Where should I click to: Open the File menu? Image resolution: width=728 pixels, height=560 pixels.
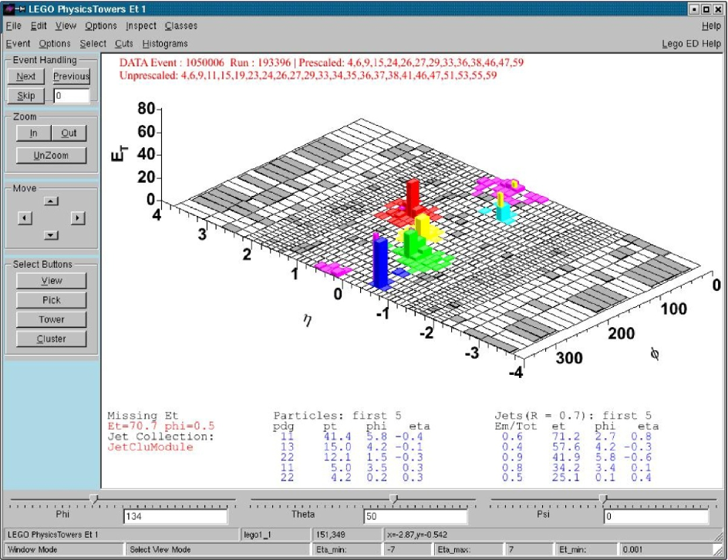pyautogui.click(x=13, y=26)
